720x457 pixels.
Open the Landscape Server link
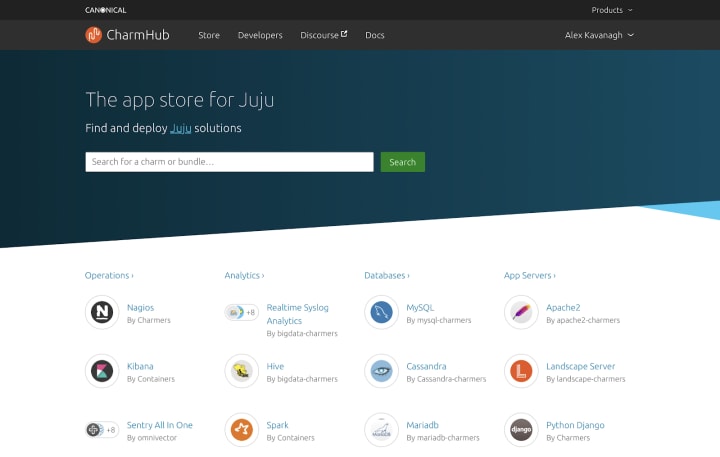point(580,367)
